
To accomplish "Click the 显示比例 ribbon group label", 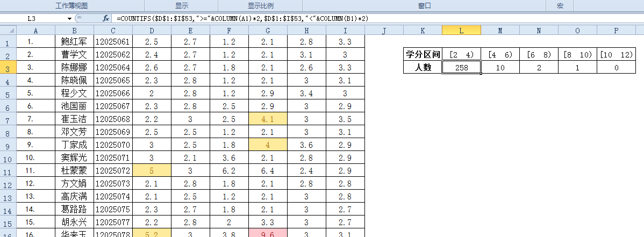I will (260, 5).
